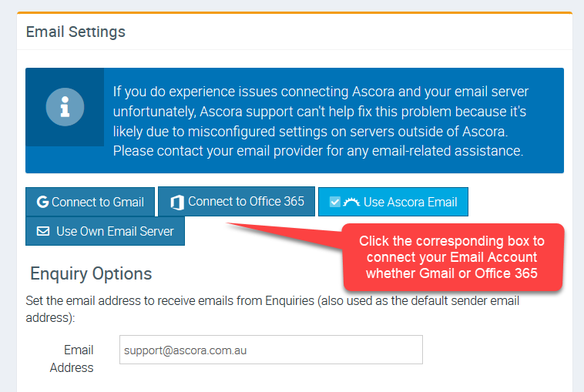
Task: Click the red callout annotation box
Action: tap(451, 257)
